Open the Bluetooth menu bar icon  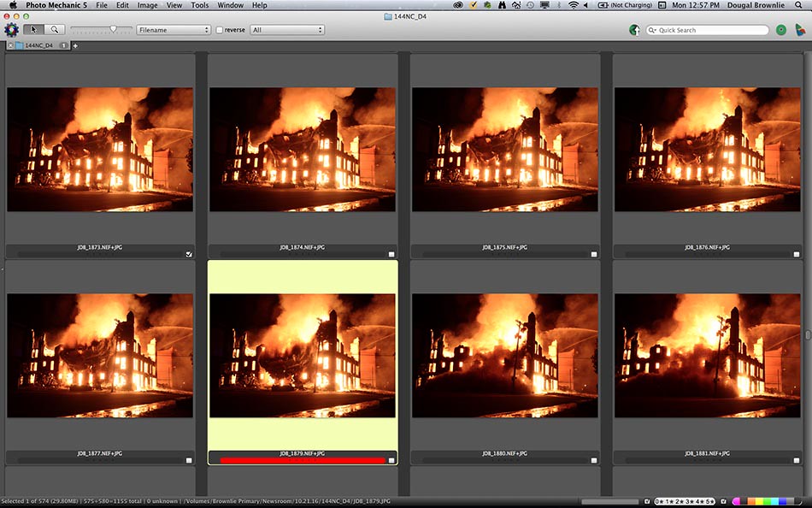pyautogui.click(x=559, y=5)
